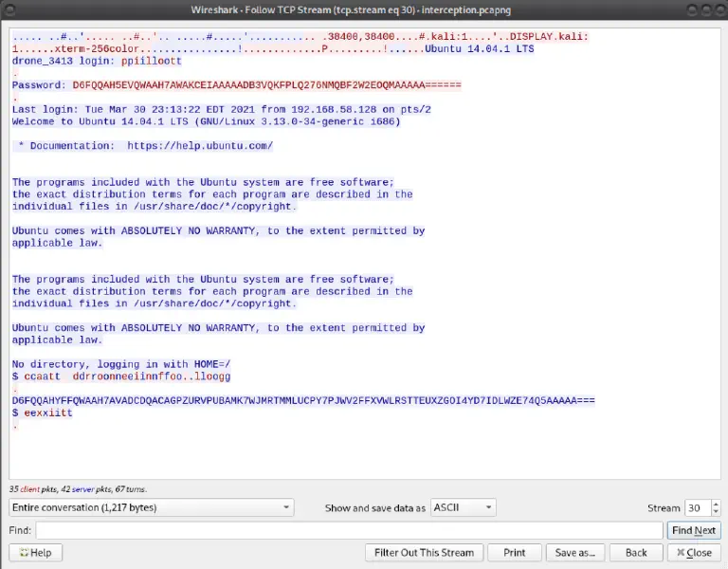Click the help.ubuntu.com URL text
Viewport: 728px width, 569px height.
pyautogui.click(x=199, y=146)
